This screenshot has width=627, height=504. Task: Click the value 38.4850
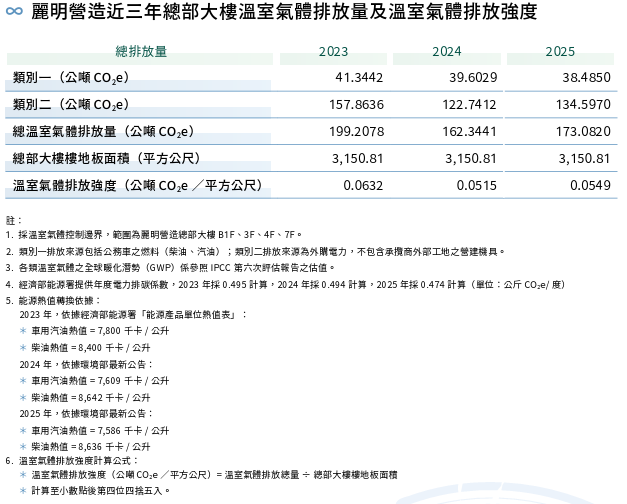pyautogui.click(x=587, y=77)
